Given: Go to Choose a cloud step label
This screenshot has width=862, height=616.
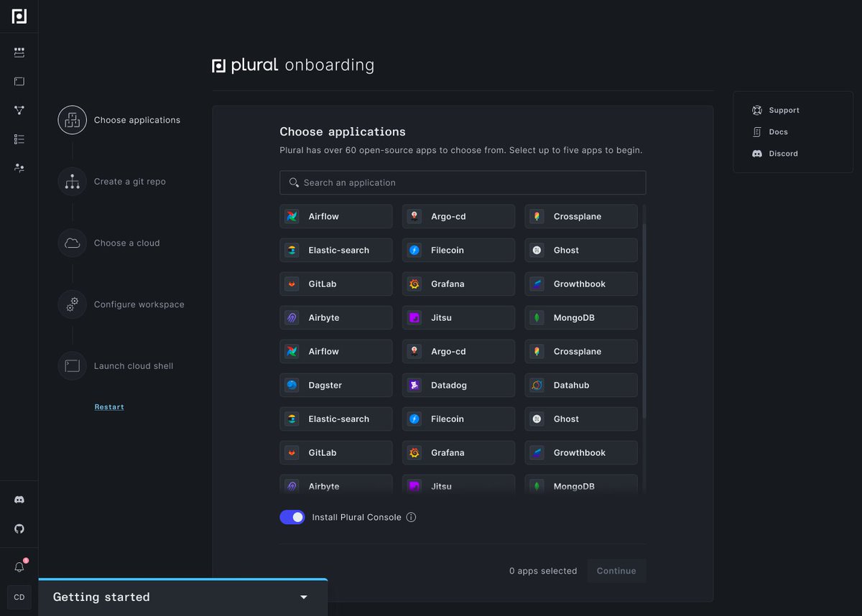Looking at the screenshot, I should [x=127, y=243].
